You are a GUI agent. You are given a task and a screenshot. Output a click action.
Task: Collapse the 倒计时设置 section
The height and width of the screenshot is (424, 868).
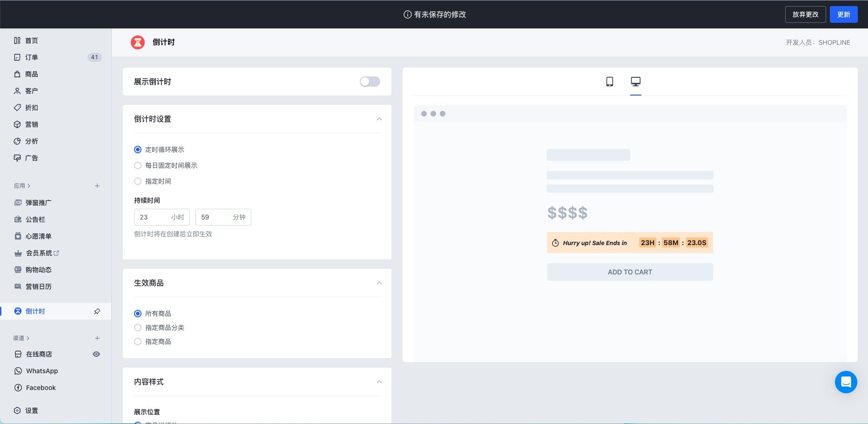click(x=379, y=119)
